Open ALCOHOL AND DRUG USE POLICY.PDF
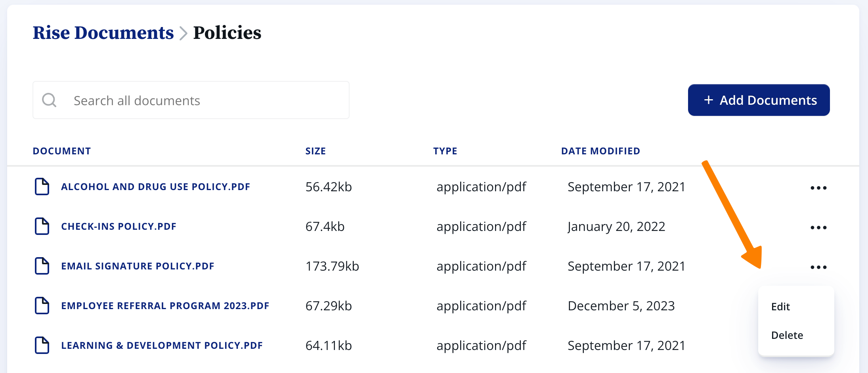The image size is (868, 373). click(x=155, y=187)
